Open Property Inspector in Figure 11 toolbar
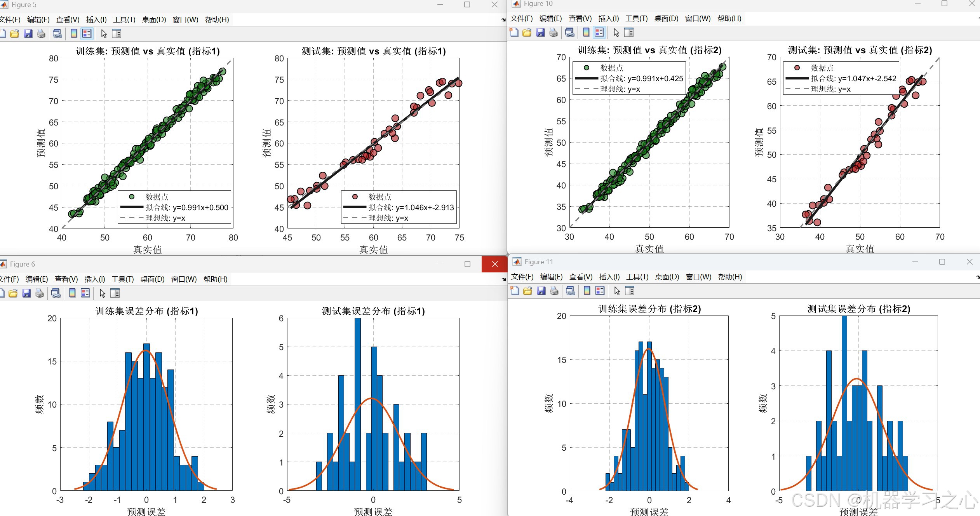Image resolution: width=980 pixels, height=516 pixels. [x=630, y=291]
